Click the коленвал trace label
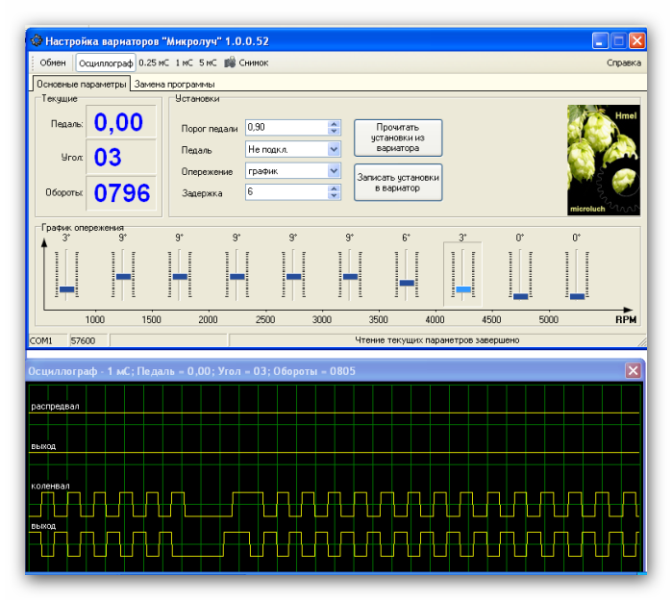Screen dimensions: 672x600 tap(50, 486)
